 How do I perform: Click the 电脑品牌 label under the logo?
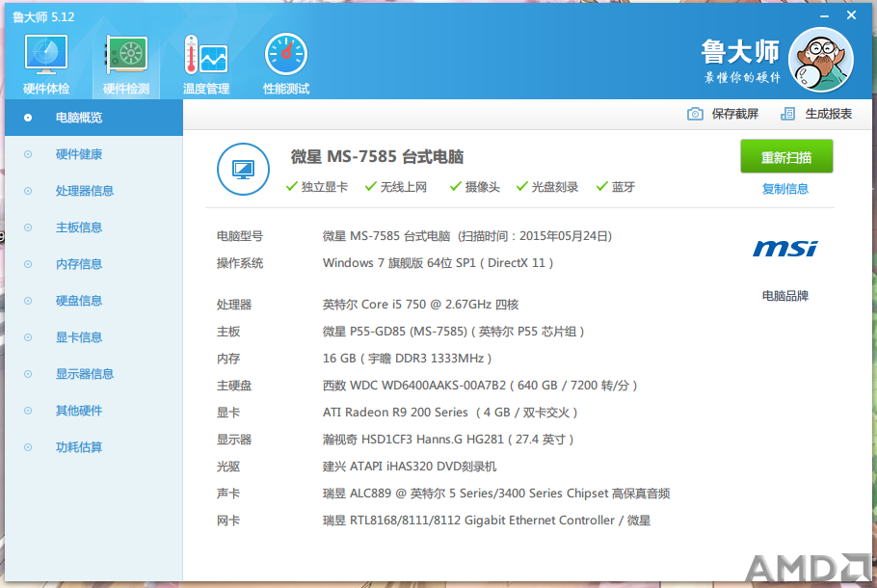click(785, 296)
